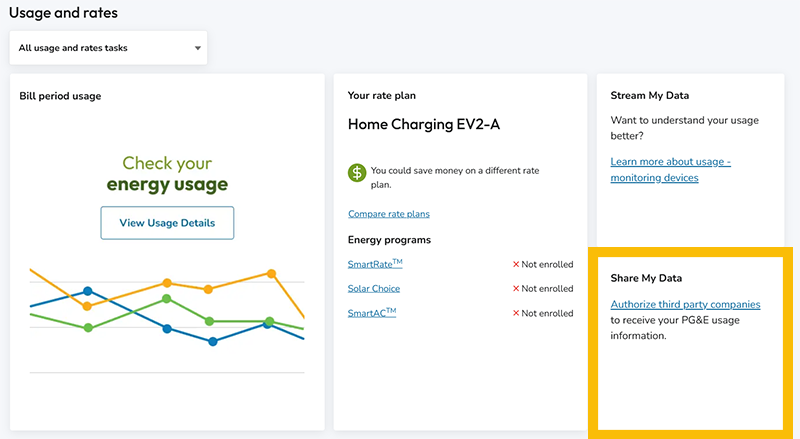Click the red X beside SmartRate status
Viewport: 800px width, 439px height.
[x=516, y=265]
